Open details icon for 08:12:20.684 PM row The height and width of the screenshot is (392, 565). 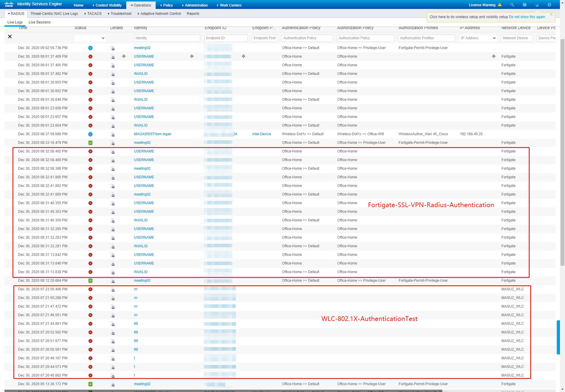[113, 281]
